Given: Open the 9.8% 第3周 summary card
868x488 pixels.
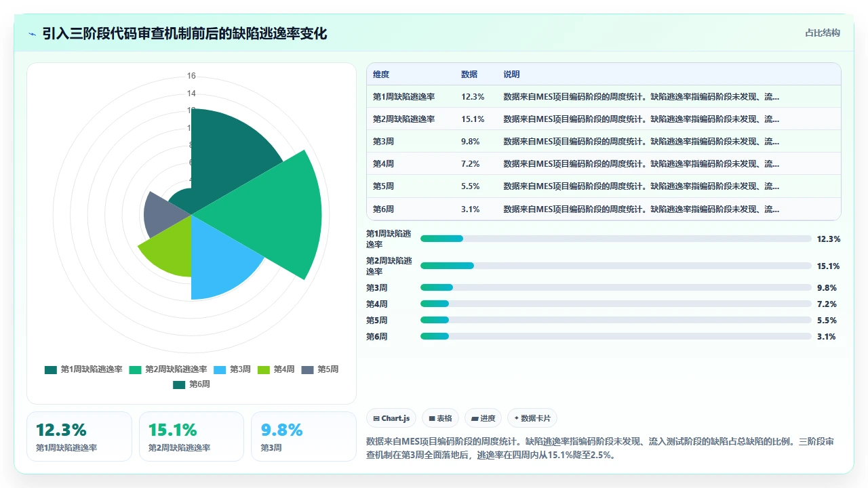Looking at the screenshot, I should (304, 436).
